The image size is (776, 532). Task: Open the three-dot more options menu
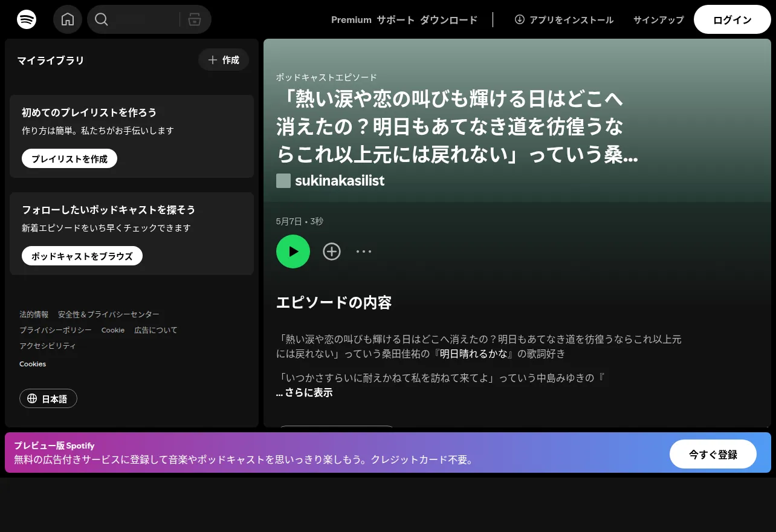[x=364, y=251]
